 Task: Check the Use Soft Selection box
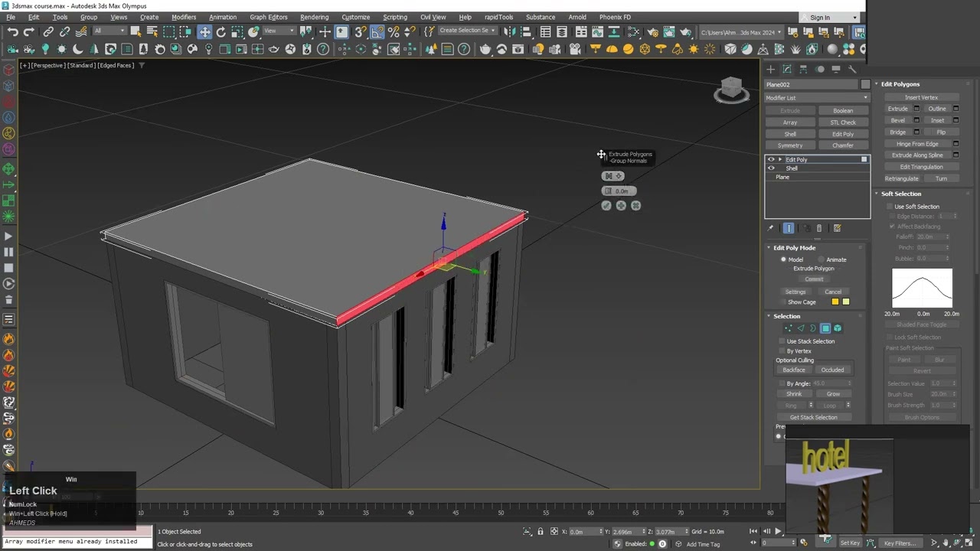[x=890, y=207]
